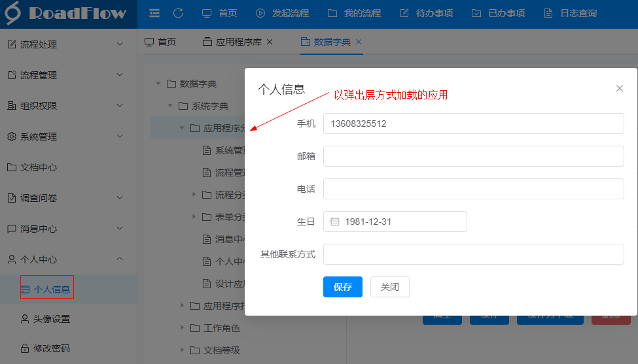Click the 首页 monitor icon in tab bar
Viewport: 638px width, 364px height.
149,42
